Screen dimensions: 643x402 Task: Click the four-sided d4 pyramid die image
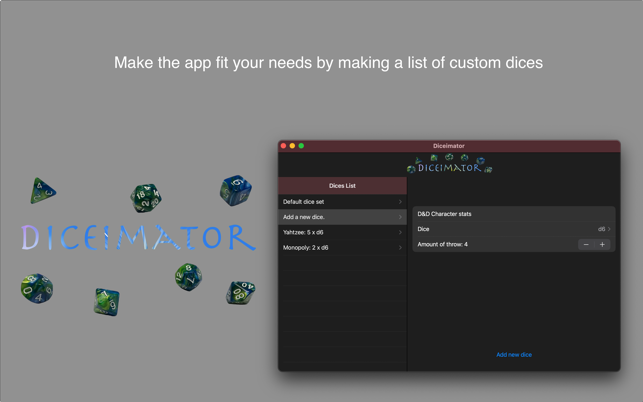pos(43,191)
